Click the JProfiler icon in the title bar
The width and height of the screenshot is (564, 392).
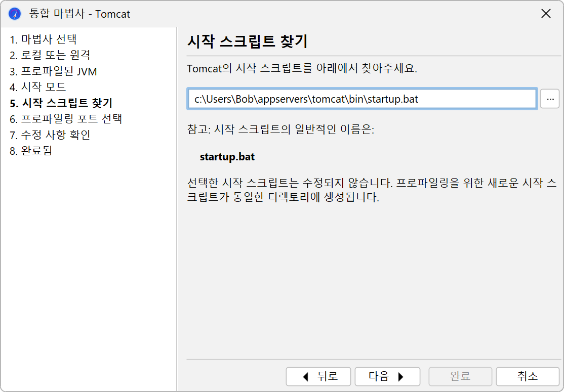15,14
